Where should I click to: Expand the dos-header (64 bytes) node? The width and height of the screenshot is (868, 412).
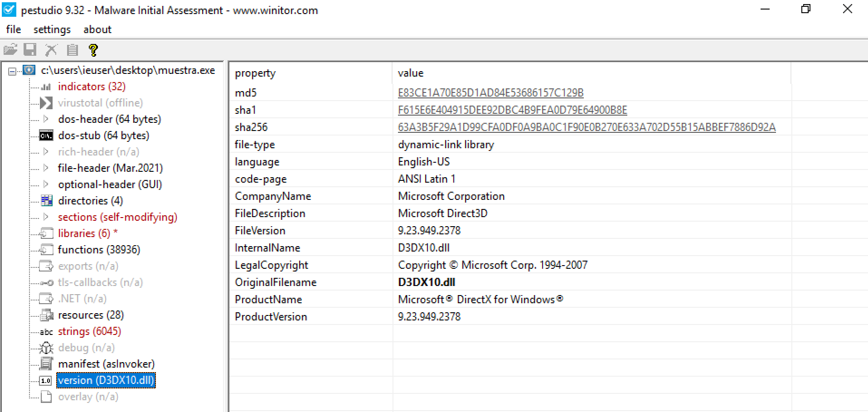(46, 119)
